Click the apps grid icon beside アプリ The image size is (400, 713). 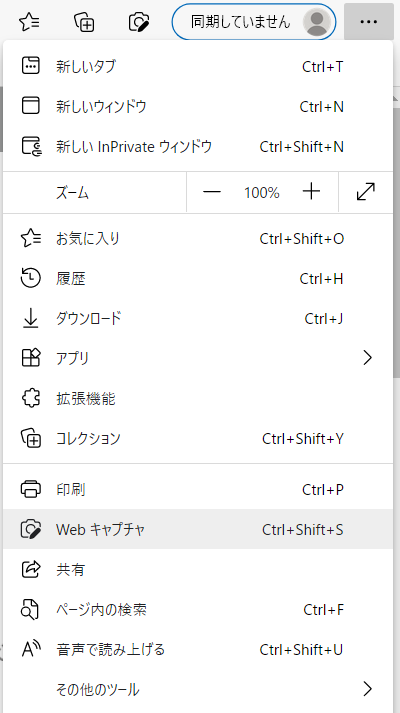(x=31, y=358)
